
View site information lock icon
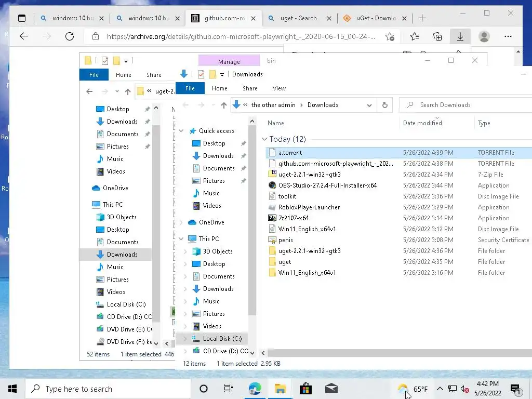tap(96, 36)
